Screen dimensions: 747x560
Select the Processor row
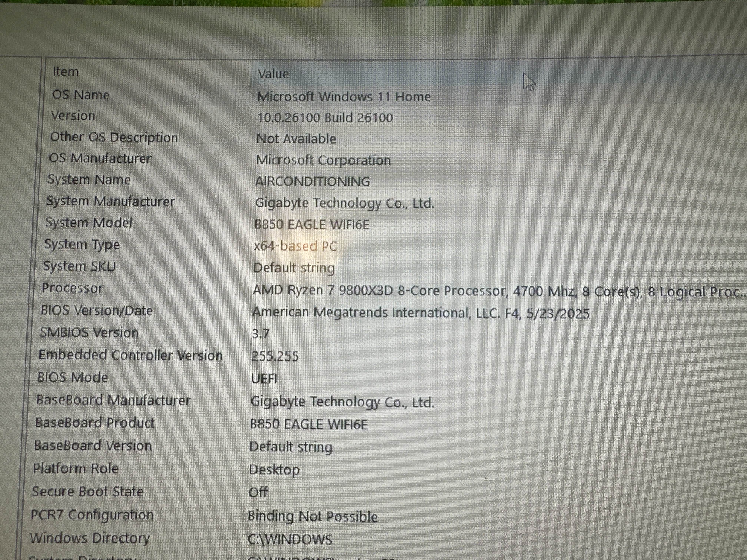[72, 288]
